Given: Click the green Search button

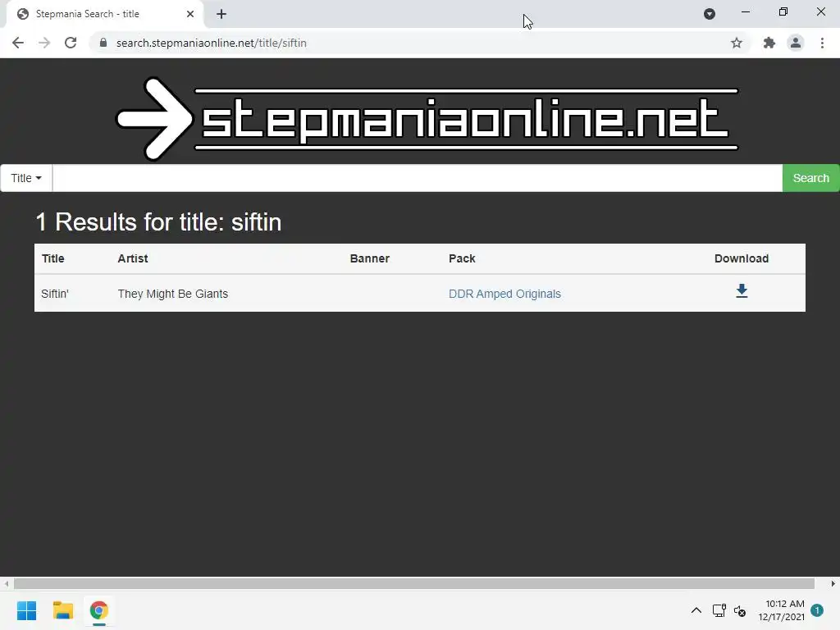Looking at the screenshot, I should (810, 178).
